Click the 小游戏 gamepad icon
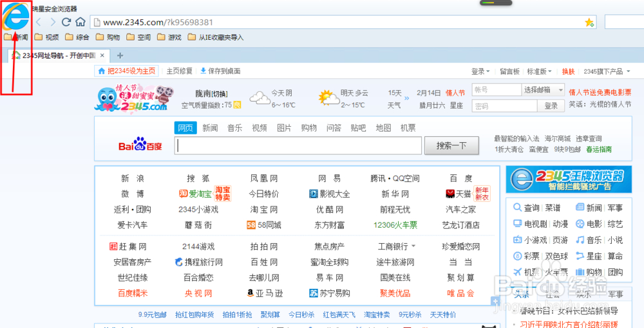The width and height of the screenshot is (644, 328). coord(517,240)
